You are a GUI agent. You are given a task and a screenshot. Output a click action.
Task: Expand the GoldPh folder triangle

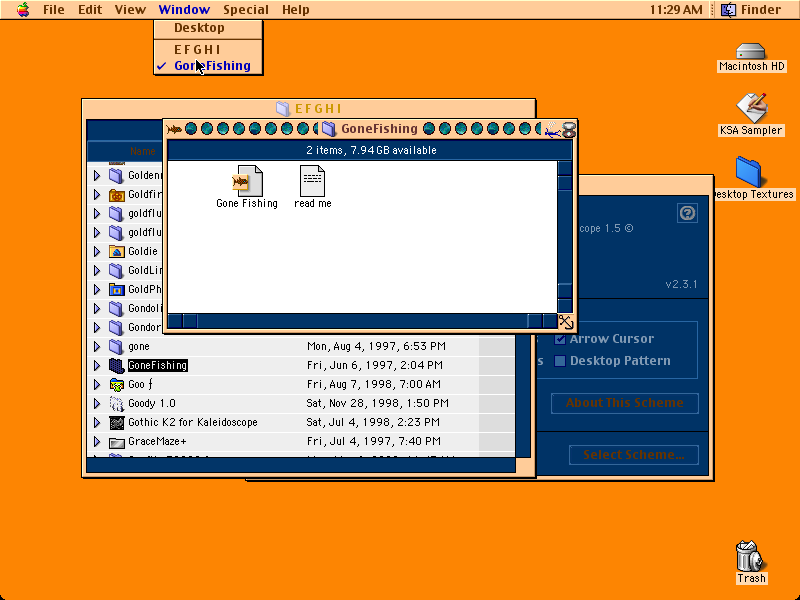[97, 289]
